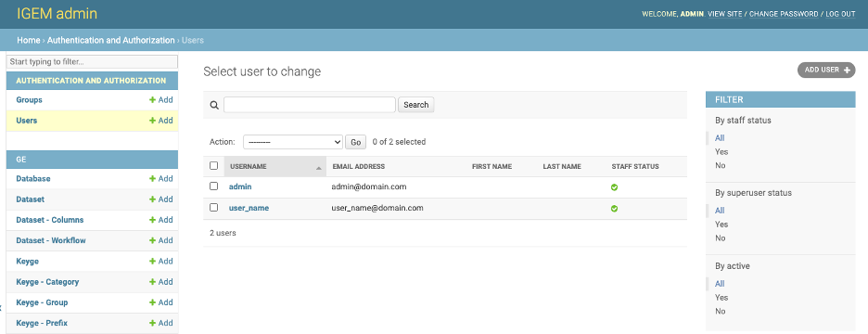Screen dimensions: 868x334
Task: Open Keyge - Group in sidebar
Action: [42, 302]
